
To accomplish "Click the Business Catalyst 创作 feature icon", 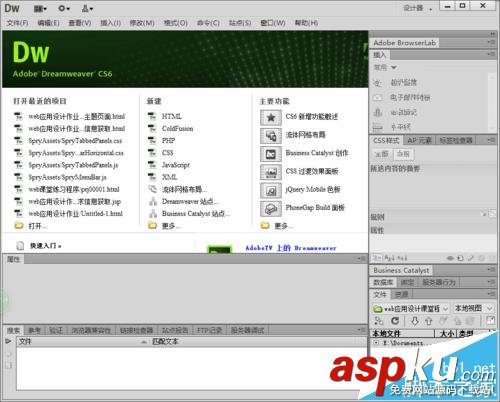I will [x=271, y=154].
